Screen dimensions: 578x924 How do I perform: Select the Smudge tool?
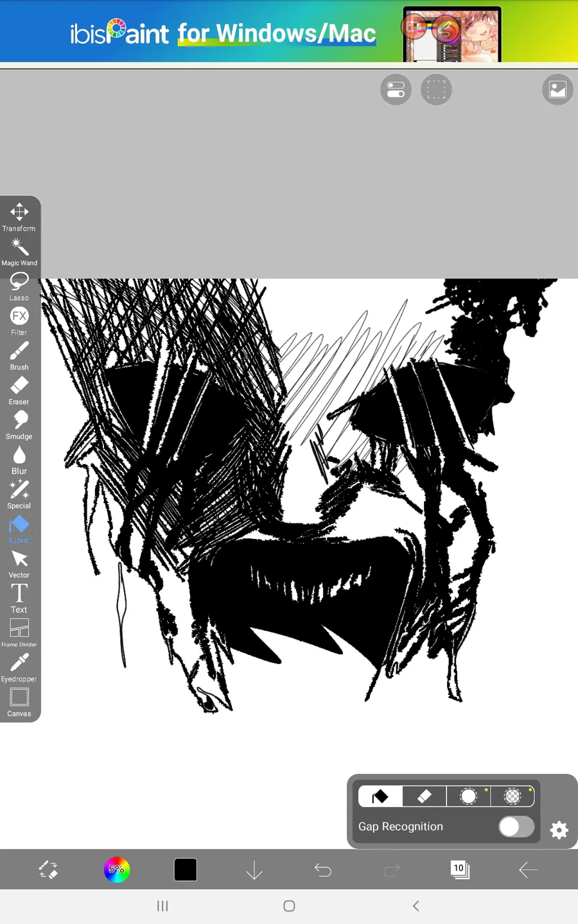[19, 425]
